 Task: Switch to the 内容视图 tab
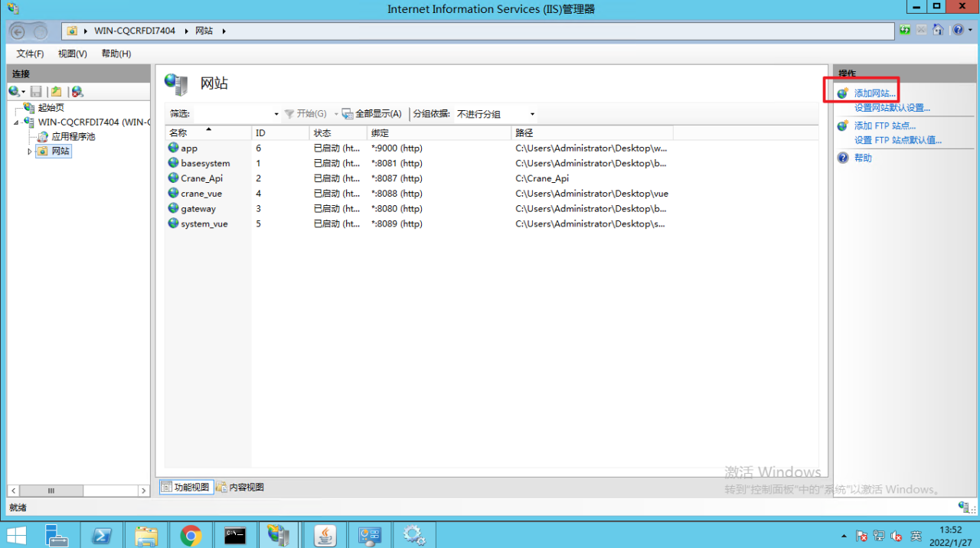pyautogui.click(x=240, y=487)
